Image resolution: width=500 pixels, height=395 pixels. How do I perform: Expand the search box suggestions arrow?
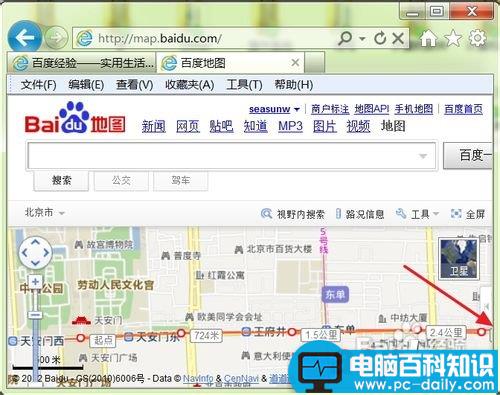click(423, 156)
